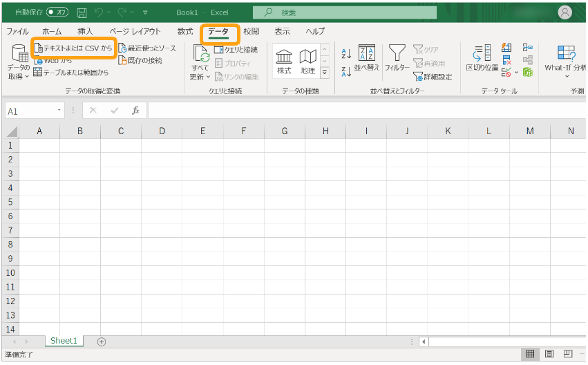Screen dimensions: 588x365
Task: Toggle the 自動保存 (AutoSave) switch
Action: [x=57, y=12]
